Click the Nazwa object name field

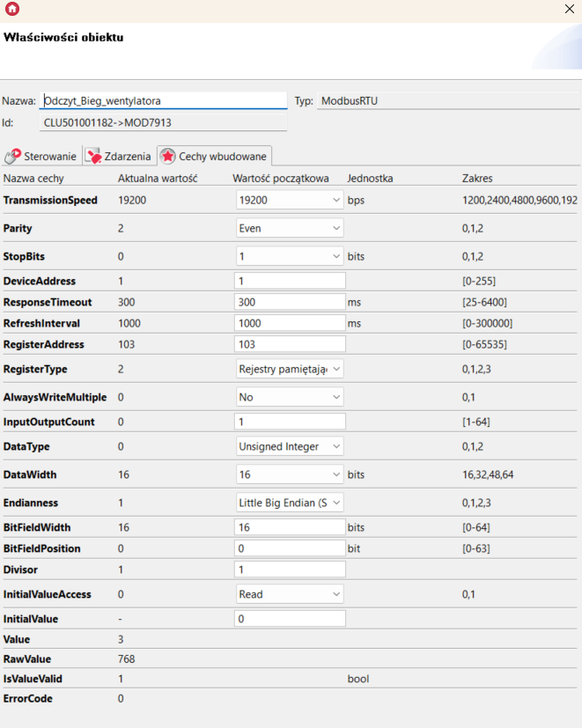tap(164, 100)
